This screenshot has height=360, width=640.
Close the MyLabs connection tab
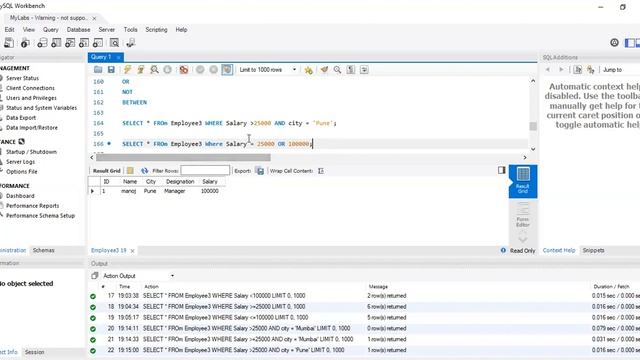[x=94, y=18]
